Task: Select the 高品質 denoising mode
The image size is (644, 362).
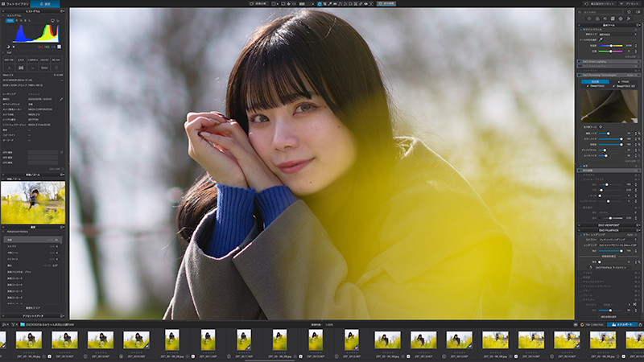Action: pyautogui.click(x=595, y=82)
